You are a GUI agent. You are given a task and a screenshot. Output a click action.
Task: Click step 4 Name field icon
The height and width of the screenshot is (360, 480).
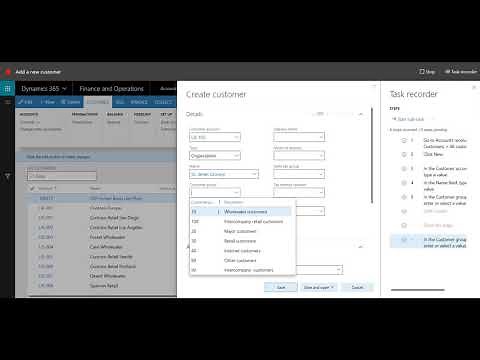pyautogui.click(x=404, y=183)
